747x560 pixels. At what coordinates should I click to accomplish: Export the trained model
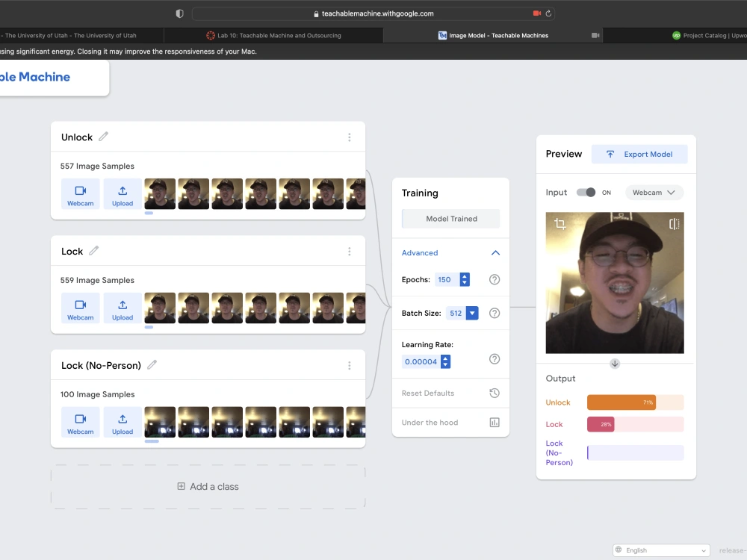(639, 155)
